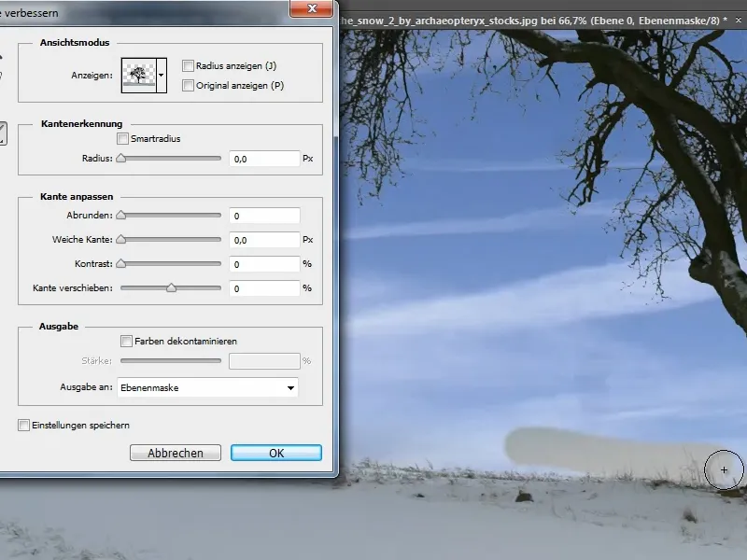Close the document tab with the x

(739, 20)
